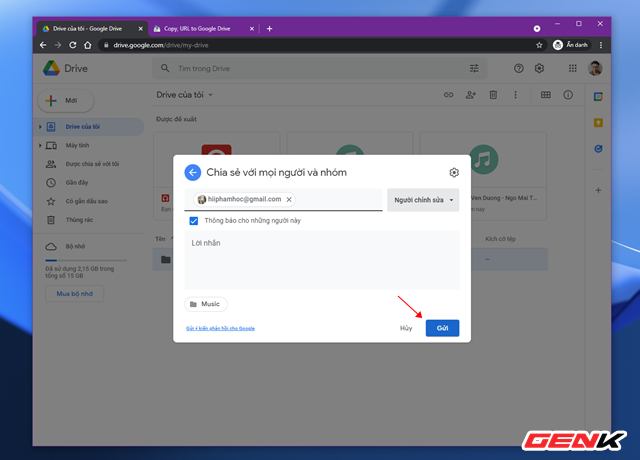Open search filter options icon

[474, 69]
